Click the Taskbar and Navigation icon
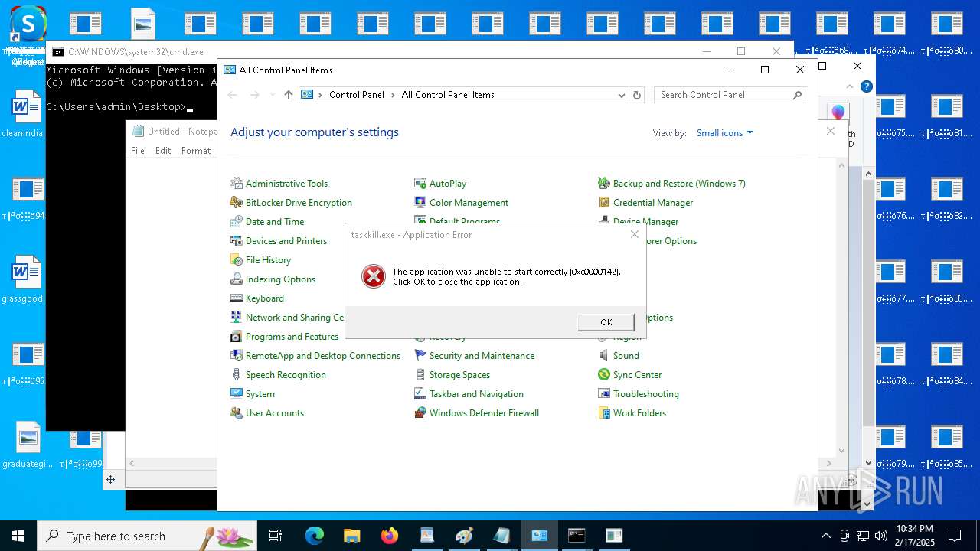 coord(420,394)
